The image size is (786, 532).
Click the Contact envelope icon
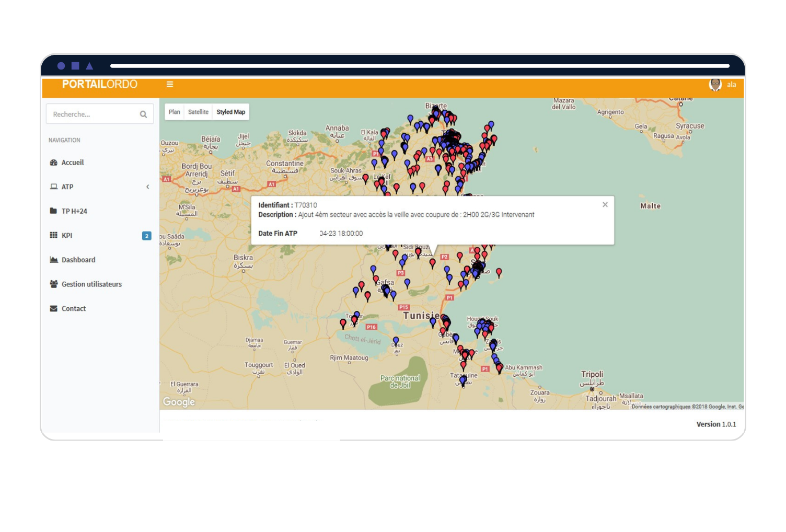point(53,308)
